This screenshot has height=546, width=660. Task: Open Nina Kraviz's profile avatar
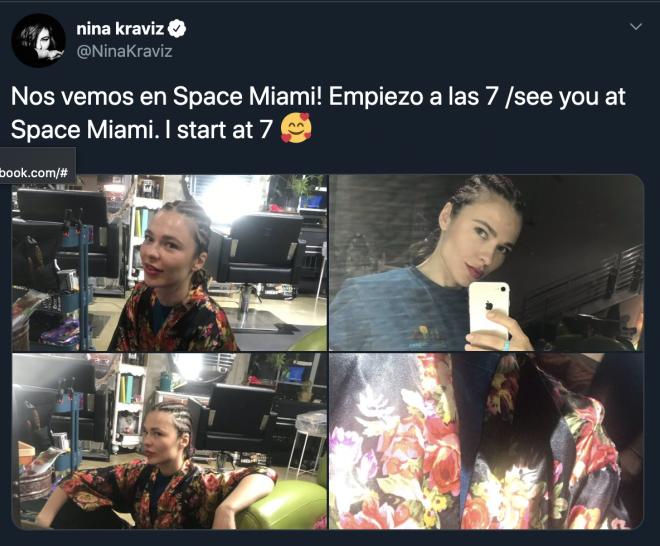coord(38,40)
